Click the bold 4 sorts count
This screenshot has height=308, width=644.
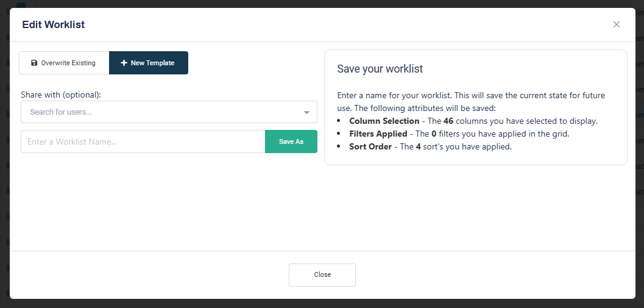click(419, 146)
